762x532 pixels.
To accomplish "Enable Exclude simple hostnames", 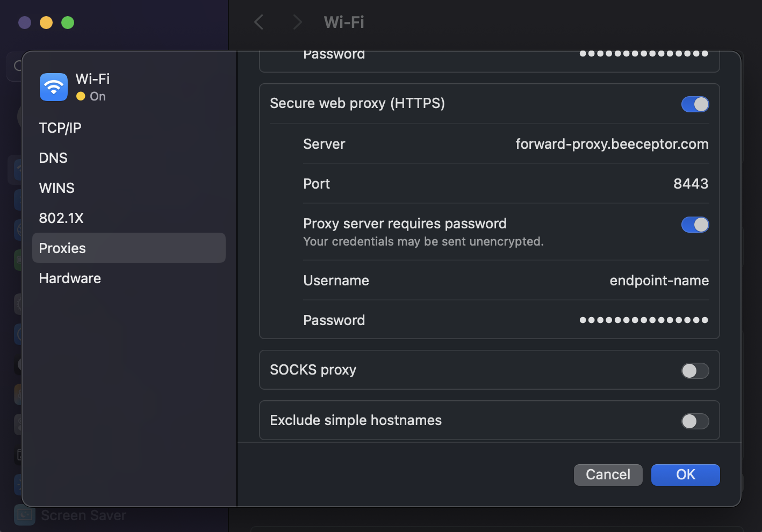I will click(x=695, y=421).
